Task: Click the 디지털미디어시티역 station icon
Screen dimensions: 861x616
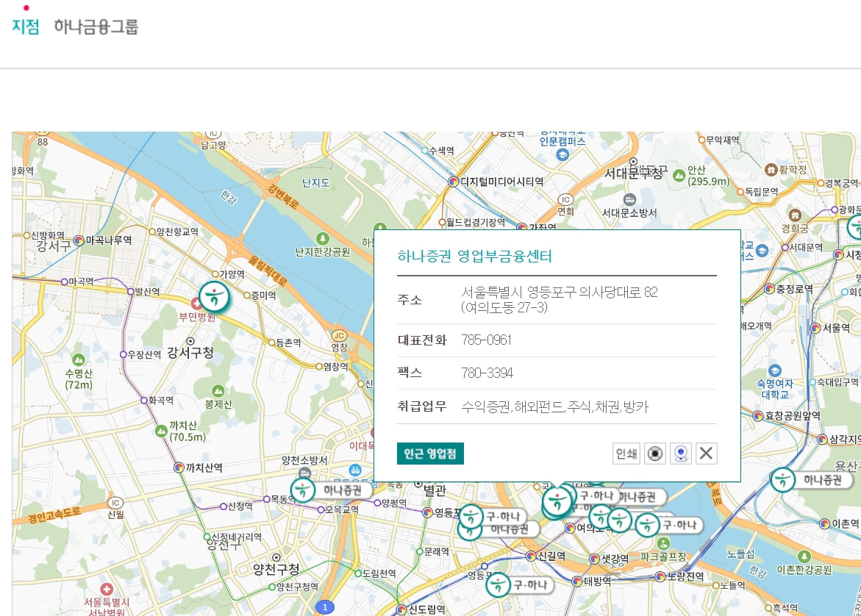Action: click(453, 182)
